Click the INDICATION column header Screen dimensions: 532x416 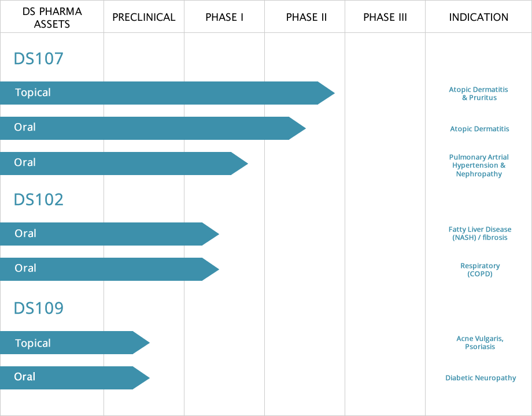coord(479,17)
